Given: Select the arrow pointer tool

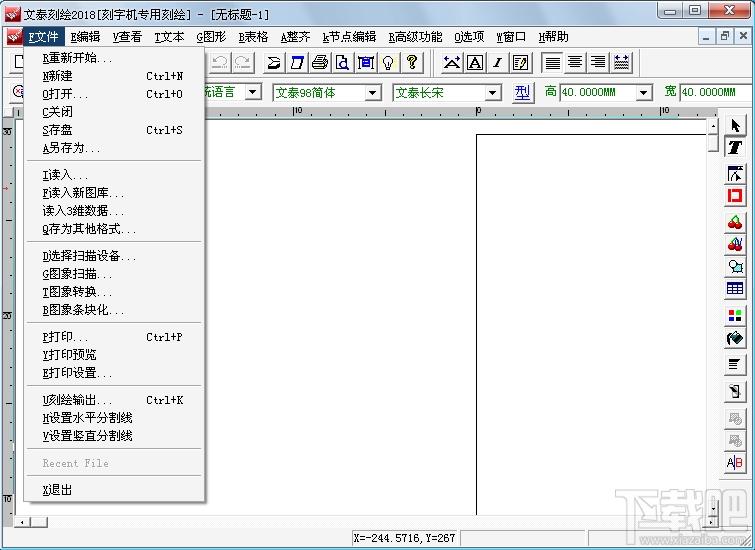Looking at the screenshot, I should [735, 126].
